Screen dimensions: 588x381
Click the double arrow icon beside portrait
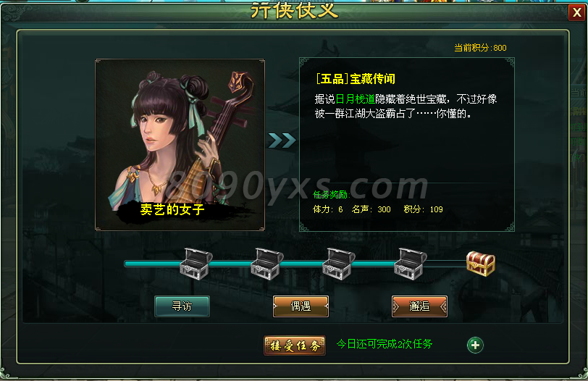tap(282, 141)
